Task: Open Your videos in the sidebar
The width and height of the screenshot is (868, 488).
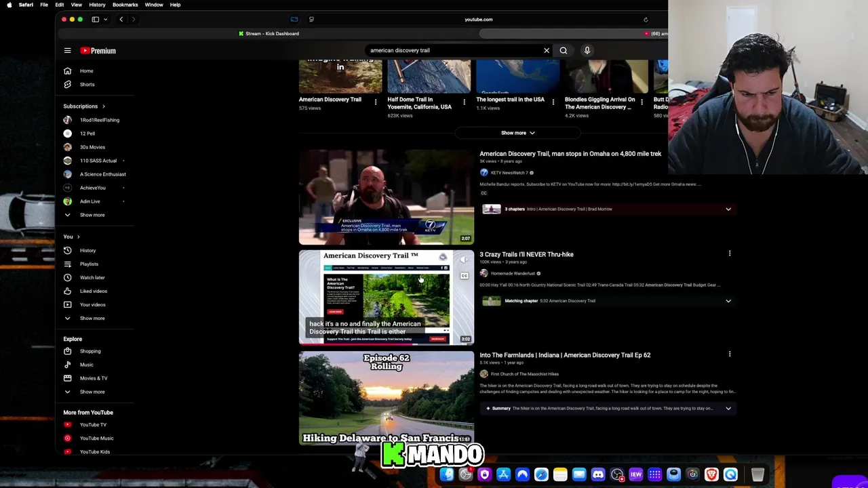Action: [x=93, y=304]
